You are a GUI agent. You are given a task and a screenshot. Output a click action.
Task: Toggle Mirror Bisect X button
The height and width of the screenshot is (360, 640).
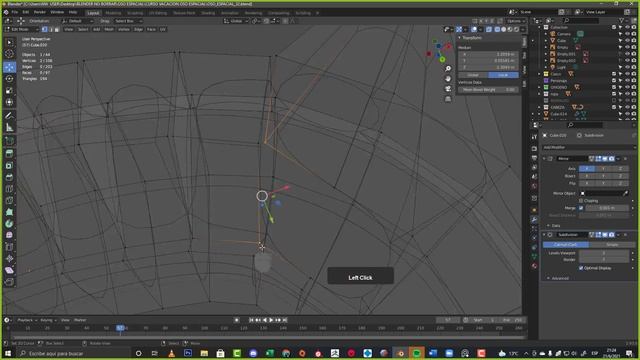pyautogui.click(x=587, y=176)
